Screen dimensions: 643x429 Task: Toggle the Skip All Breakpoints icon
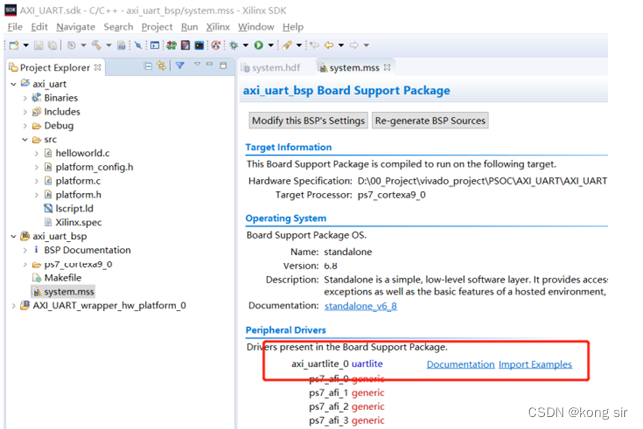click(x=138, y=45)
